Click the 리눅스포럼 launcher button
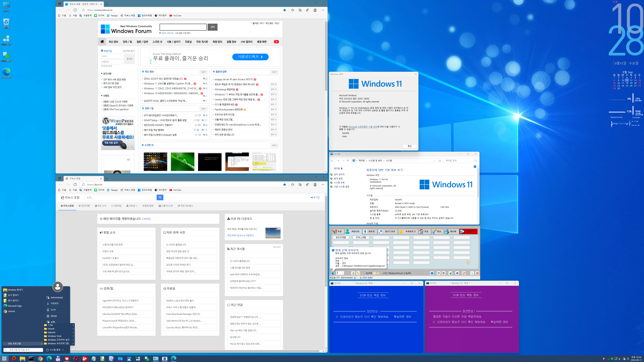The width and height of the screenshot is (644, 362). (361, 237)
